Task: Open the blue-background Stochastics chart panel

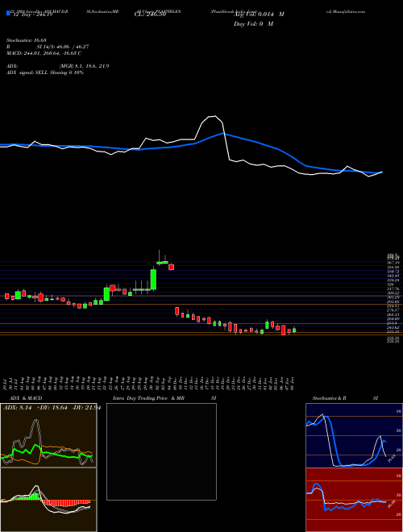Action: tap(354, 435)
